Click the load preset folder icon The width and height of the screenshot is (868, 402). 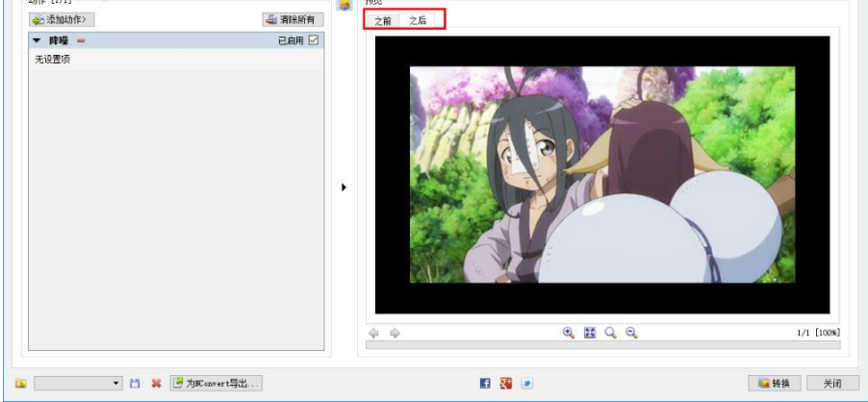click(x=21, y=383)
